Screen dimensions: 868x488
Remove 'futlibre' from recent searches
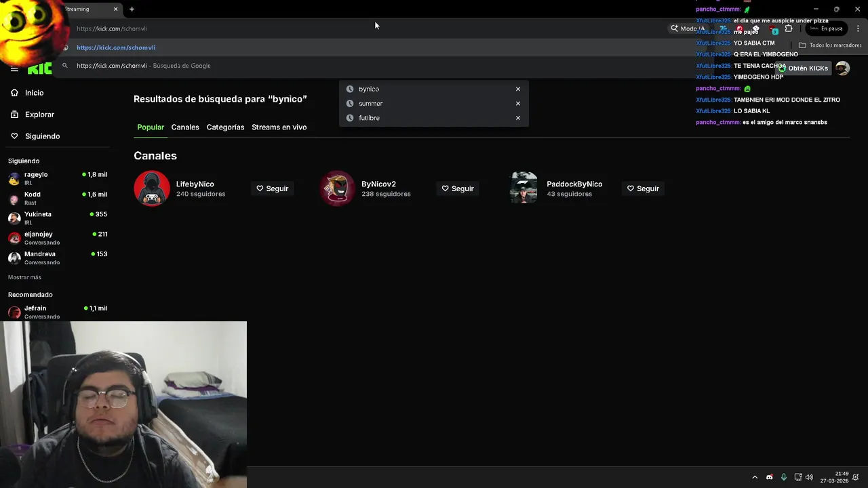pyautogui.click(x=518, y=118)
